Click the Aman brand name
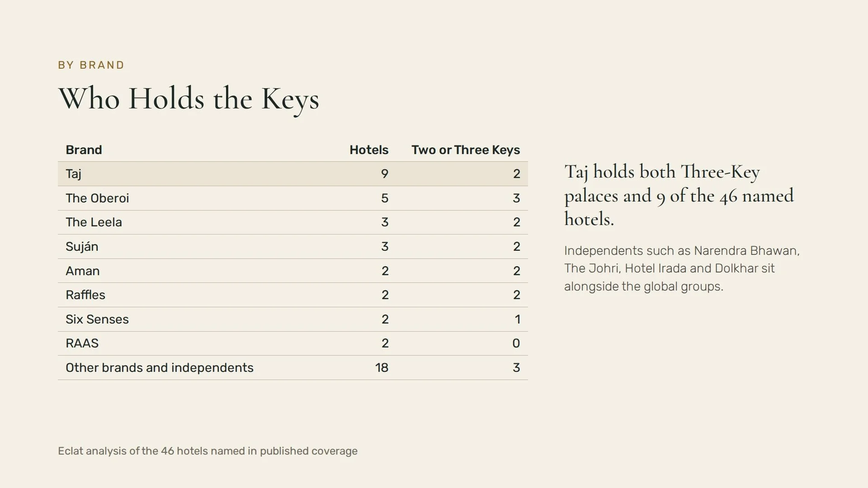The image size is (868, 488). click(83, 271)
